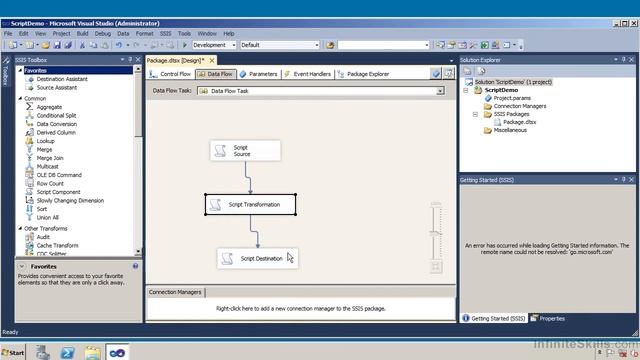The image size is (640, 360).
Task: Click the Connection Managers tab
Action: pos(175,292)
